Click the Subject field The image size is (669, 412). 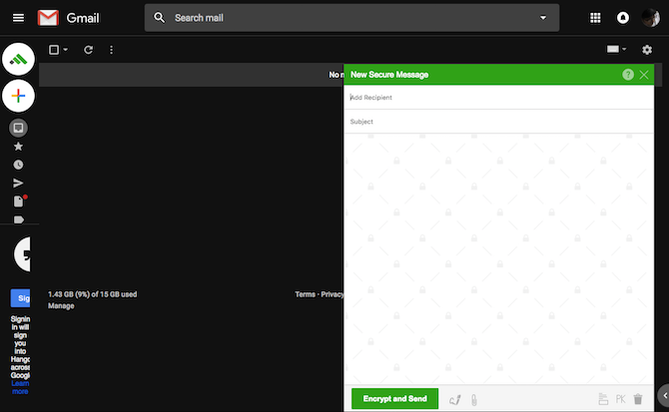(499, 122)
